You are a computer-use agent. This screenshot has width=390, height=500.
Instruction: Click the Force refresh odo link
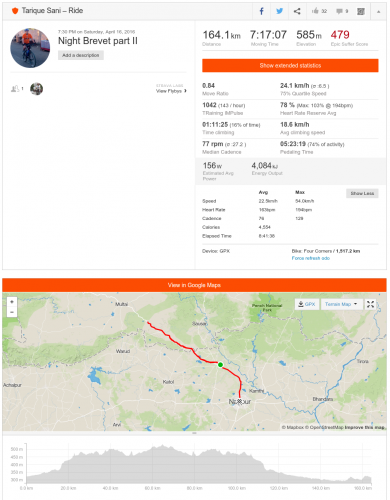pyautogui.click(x=311, y=258)
